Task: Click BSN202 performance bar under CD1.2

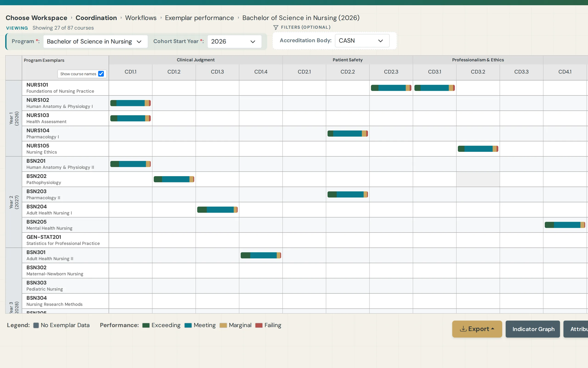Action: (x=174, y=179)
